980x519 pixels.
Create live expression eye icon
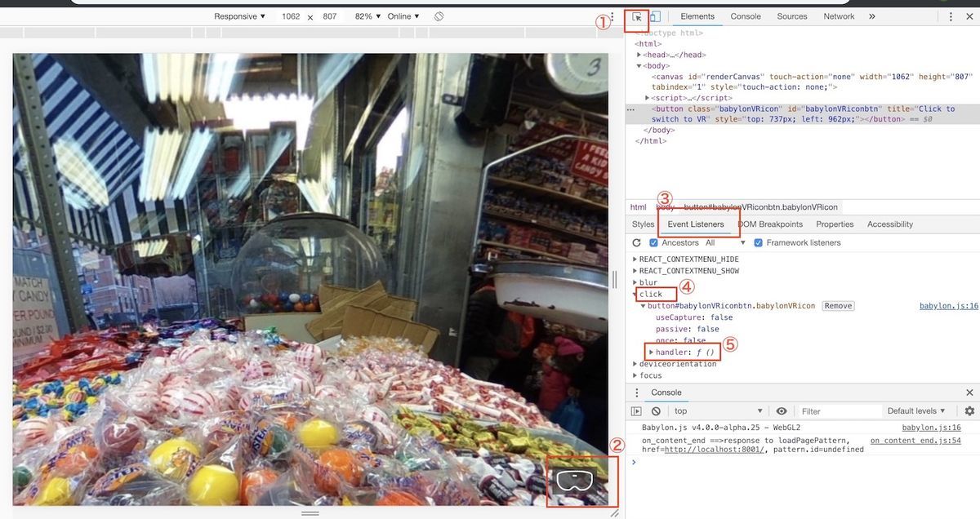(x=782, y=411)
